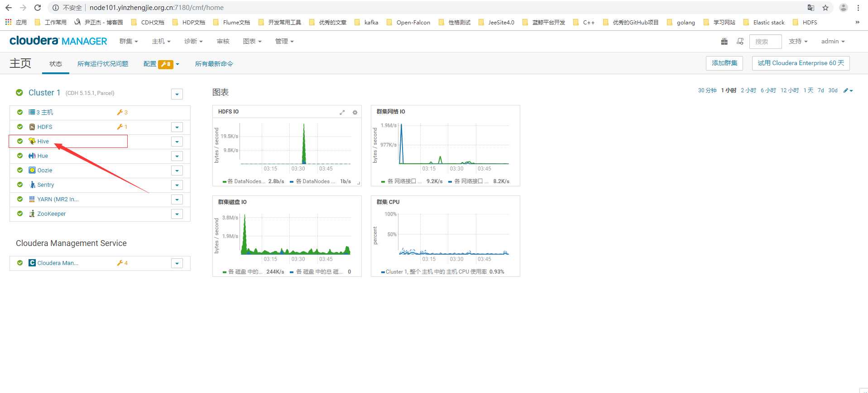868x393 pixels.
Task: Open the 支持 support menu
Action: [798, 41]
